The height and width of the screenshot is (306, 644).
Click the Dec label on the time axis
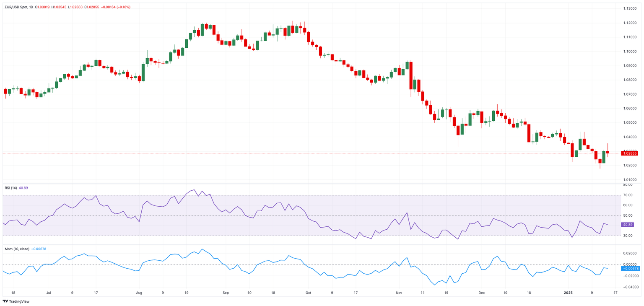coord(481,293)
